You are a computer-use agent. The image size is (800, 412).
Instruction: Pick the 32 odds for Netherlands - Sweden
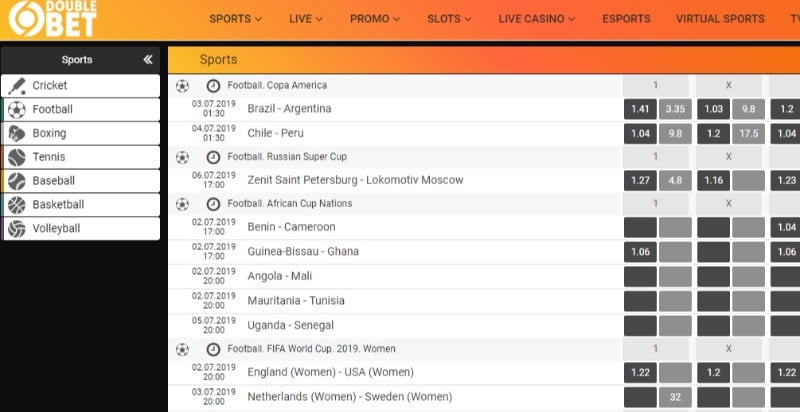pyautogui.click(x=675, y=397)
